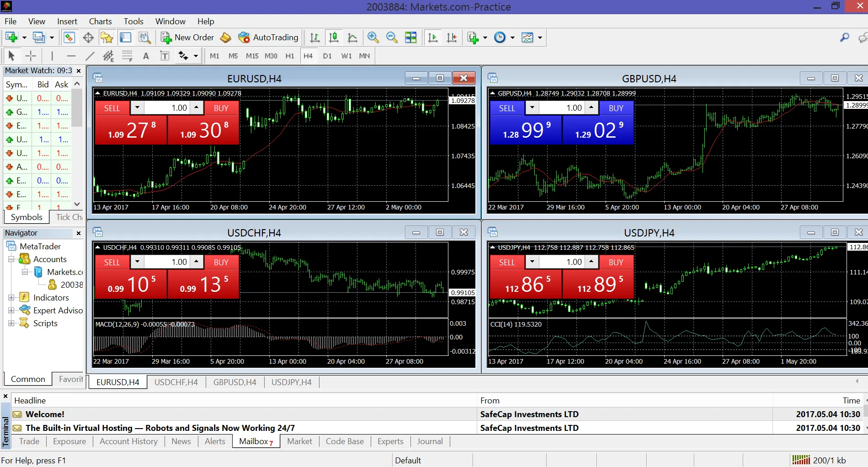
Task: Toggle chart auto scroll icon
Action: click(x=433, y=38)
